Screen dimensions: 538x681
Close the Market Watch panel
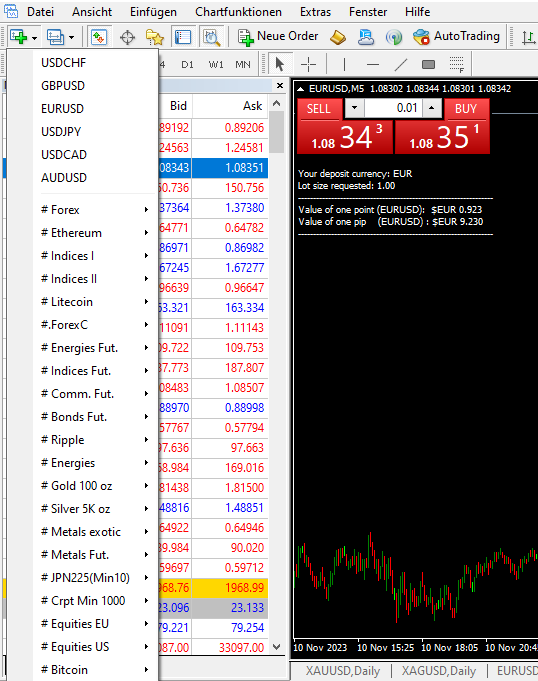(280, 86)
